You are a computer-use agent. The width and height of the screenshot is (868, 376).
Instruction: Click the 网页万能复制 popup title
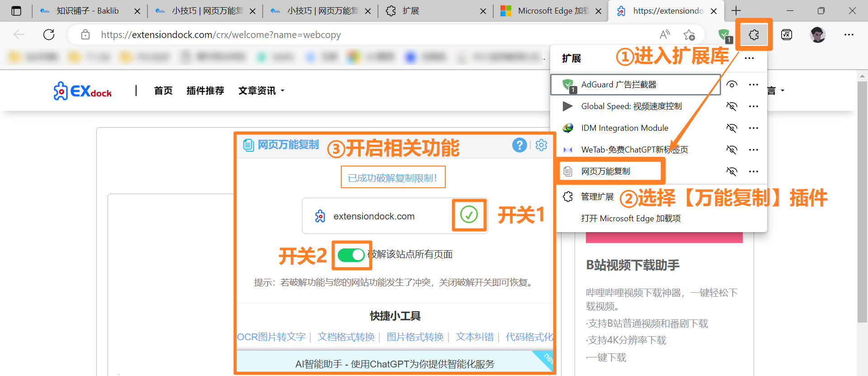pos(288,145)
